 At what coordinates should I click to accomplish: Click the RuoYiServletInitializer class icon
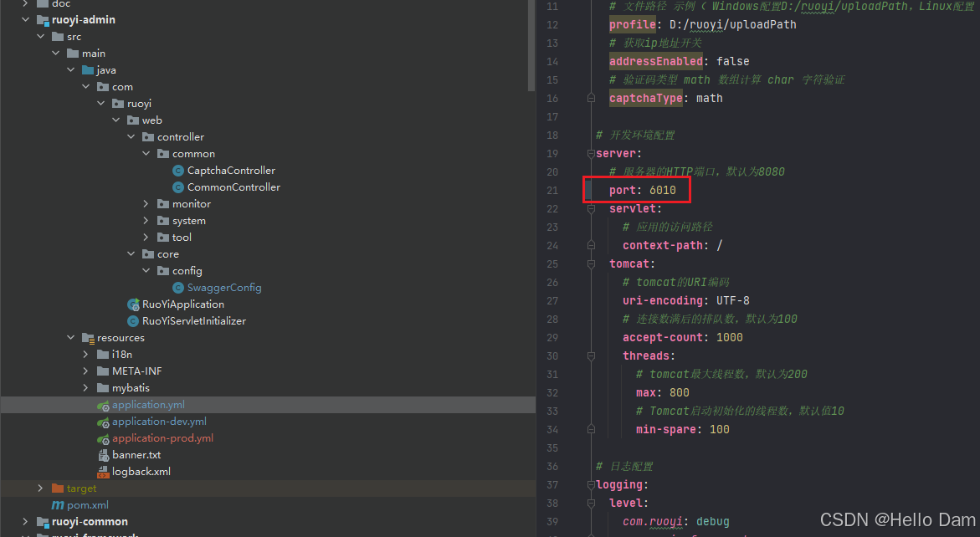132,321
